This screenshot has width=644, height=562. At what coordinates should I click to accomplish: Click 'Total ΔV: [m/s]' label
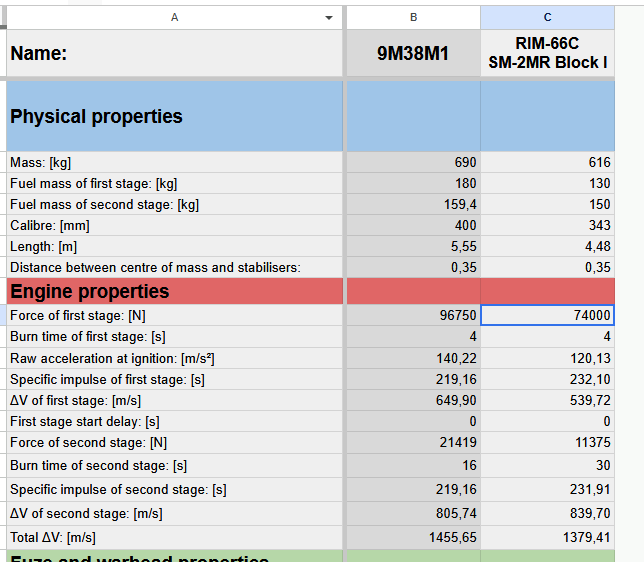(53, 537)
